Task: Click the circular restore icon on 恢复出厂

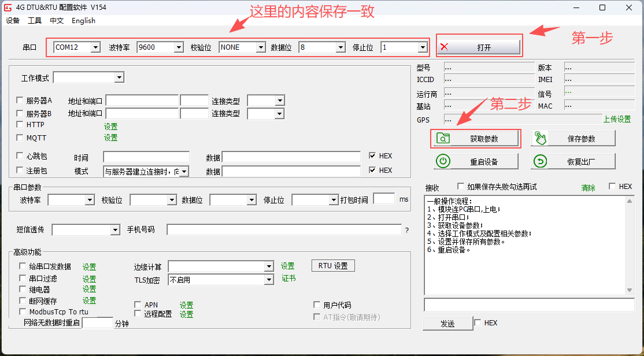Action: [540, 161]
